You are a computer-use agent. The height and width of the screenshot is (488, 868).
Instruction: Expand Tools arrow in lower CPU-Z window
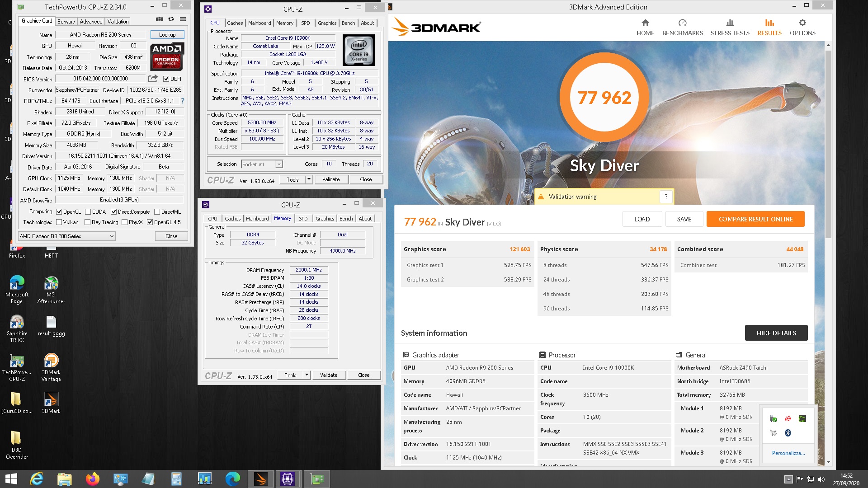(x=307, y=375)
